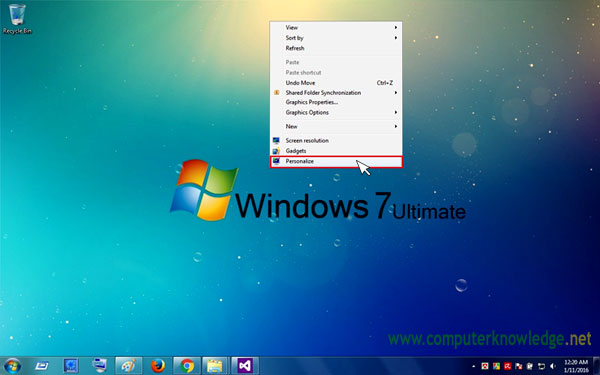Open the clock showing 12:20 AM

click(576, 366)
